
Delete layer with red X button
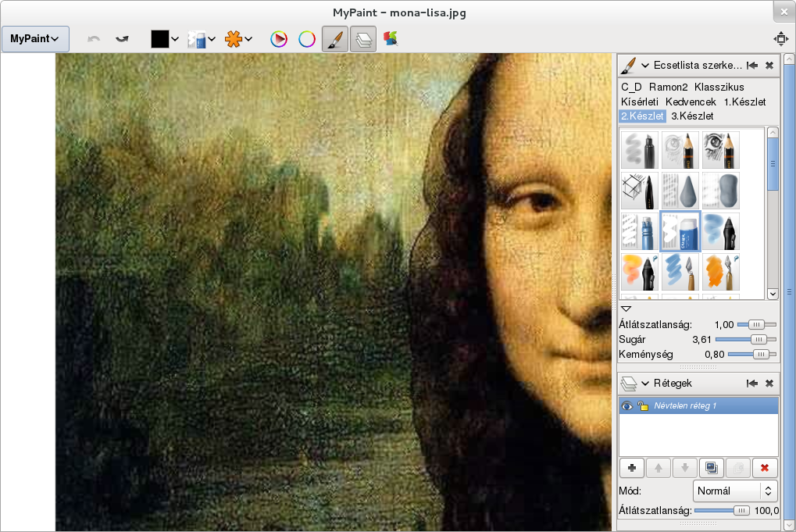[x=765, y=468]
